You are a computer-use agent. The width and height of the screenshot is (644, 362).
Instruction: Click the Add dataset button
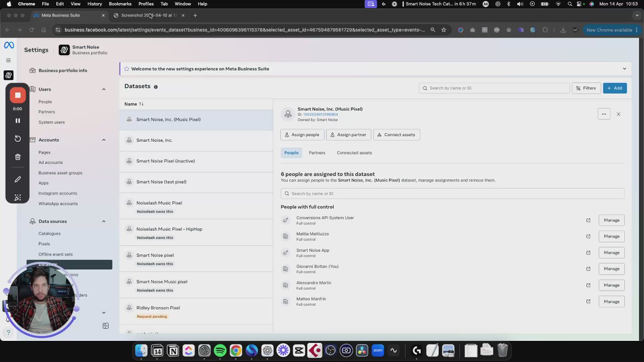click(615, 88)
